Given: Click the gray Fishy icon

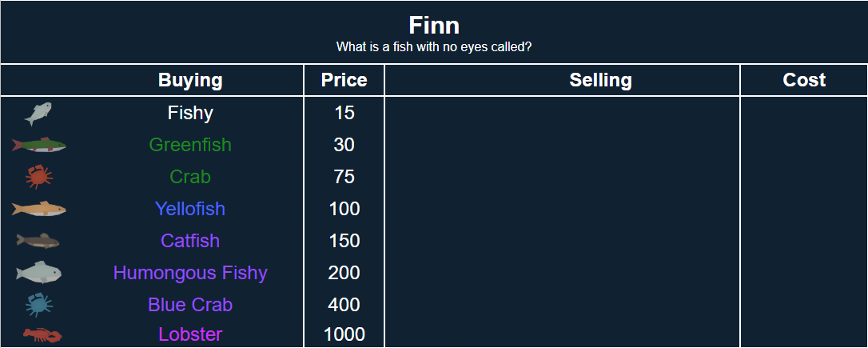Looking at the screenshot, I should 38,114.
